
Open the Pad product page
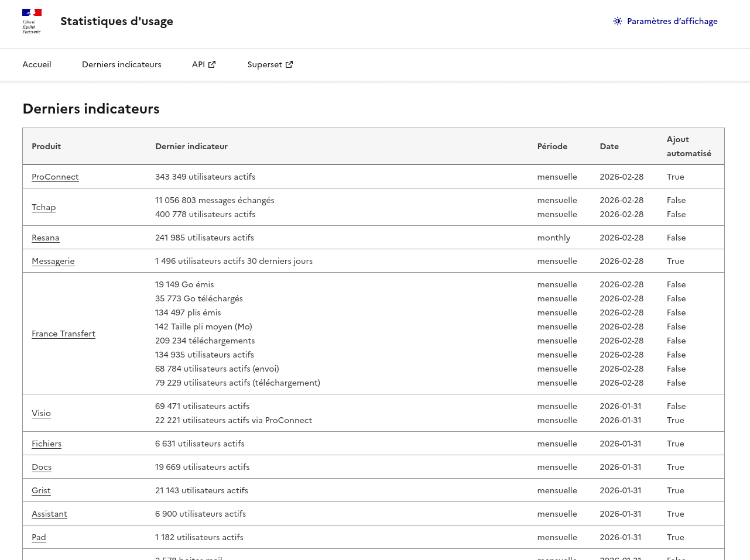click(39, 537)
